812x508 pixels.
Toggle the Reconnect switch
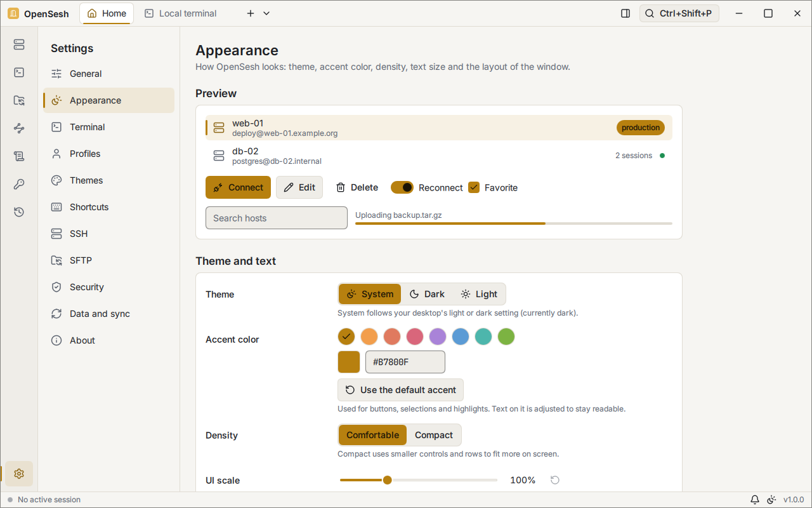402,187
